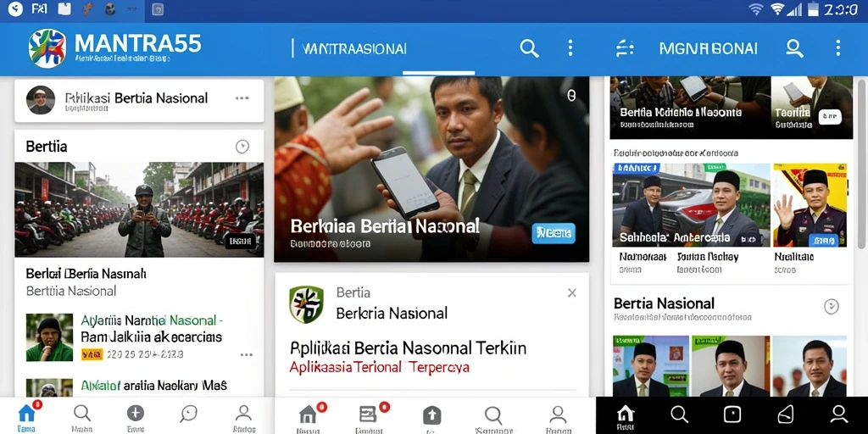The height and width of the screenshot is (434, 868).
Task: Tap Nralitaio name caption
Action: click(x=793, y=257)
